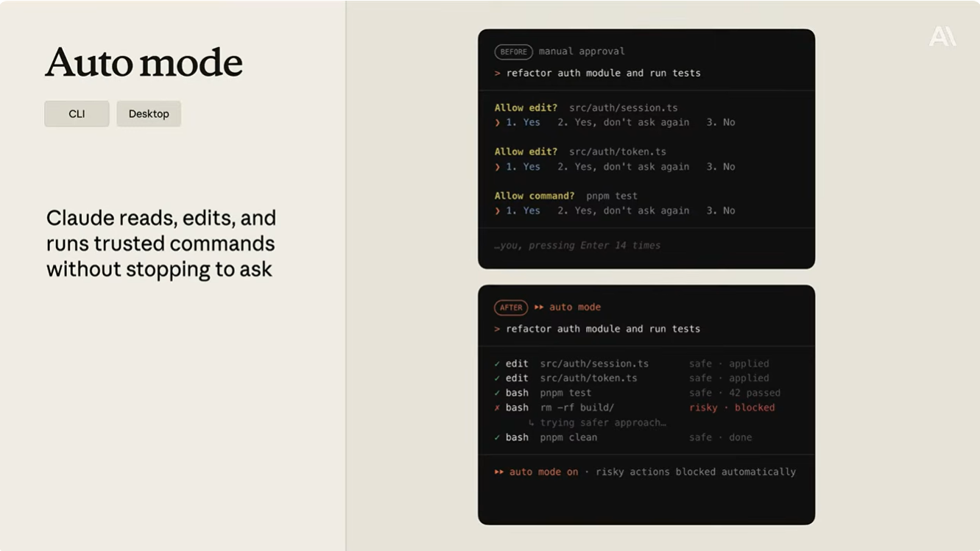The width and height of the screenshot is (980, 551).
Task: Click the BEFORE badge in the top terminal
Action: tap(513, 51)
